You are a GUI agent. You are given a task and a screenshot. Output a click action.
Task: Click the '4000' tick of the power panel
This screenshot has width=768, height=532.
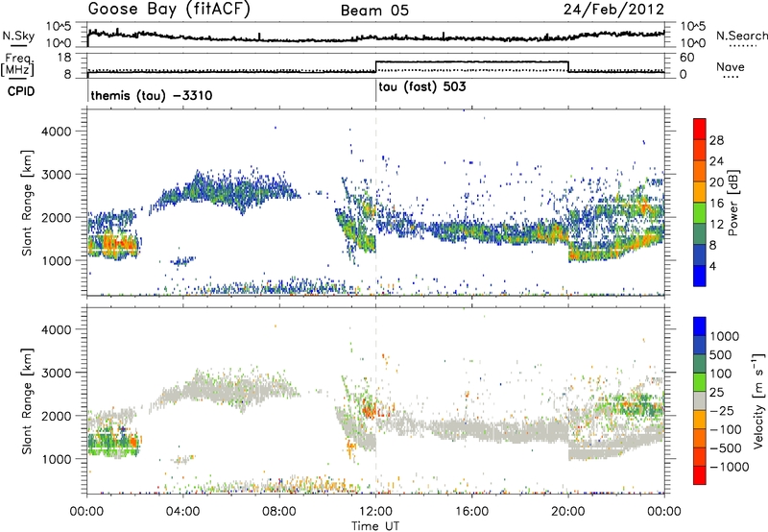(56, 132)
